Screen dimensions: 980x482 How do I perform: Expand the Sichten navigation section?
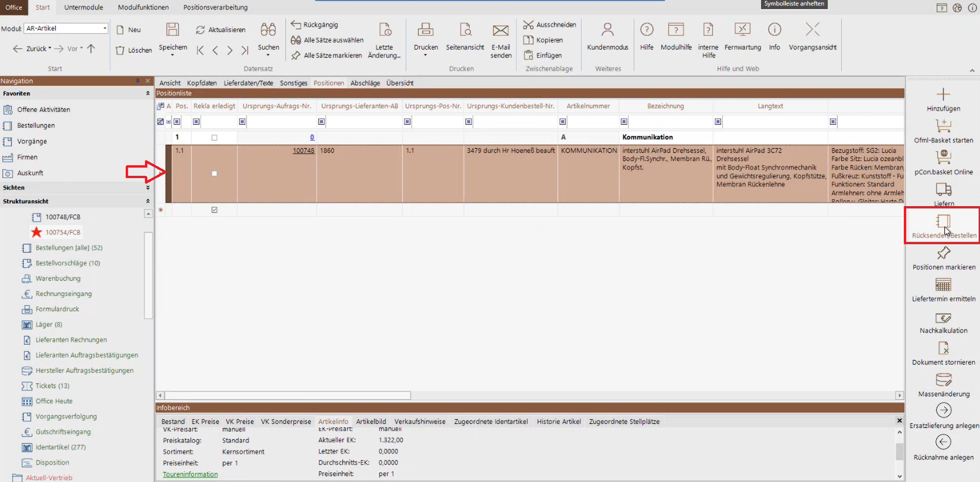coord(148,188)
